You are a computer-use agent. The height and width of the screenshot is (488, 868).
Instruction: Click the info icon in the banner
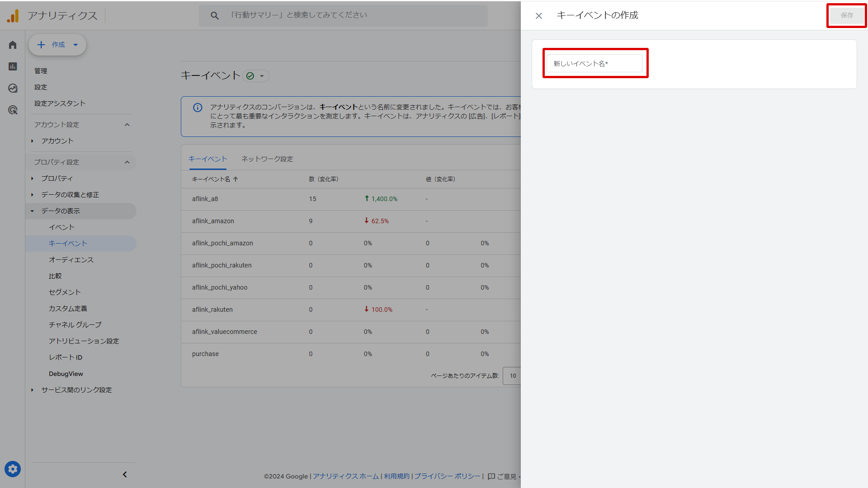pyautogui.click(x=198, y=108)
